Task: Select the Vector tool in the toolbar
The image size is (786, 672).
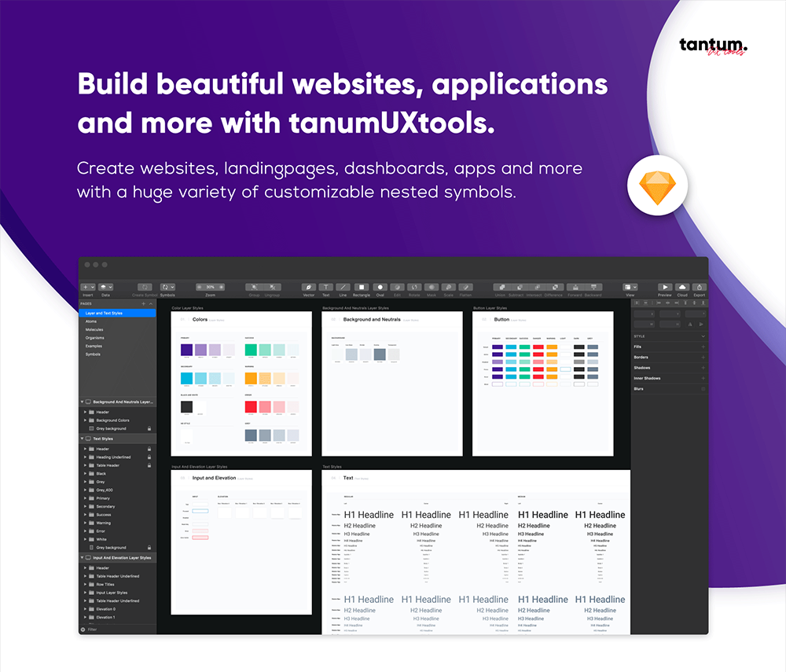Action: click(x=309, y=288)
